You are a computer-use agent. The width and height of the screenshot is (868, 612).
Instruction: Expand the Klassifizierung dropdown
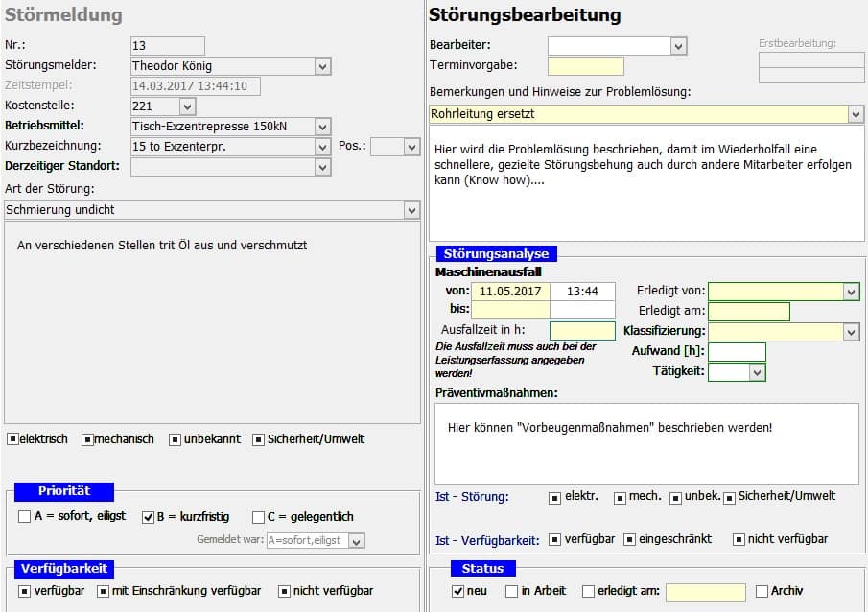click(851, 331)
